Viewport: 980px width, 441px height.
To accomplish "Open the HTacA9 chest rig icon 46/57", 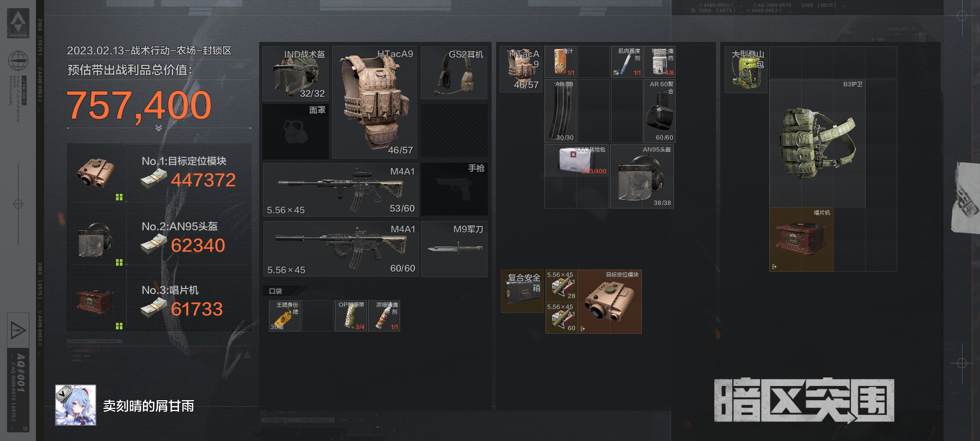I will click(522, 69).
